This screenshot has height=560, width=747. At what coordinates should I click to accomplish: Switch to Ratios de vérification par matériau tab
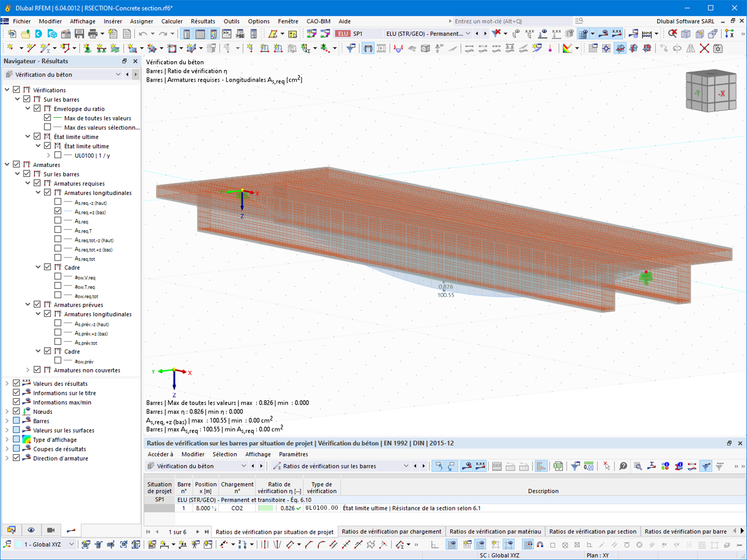point(495,532)
